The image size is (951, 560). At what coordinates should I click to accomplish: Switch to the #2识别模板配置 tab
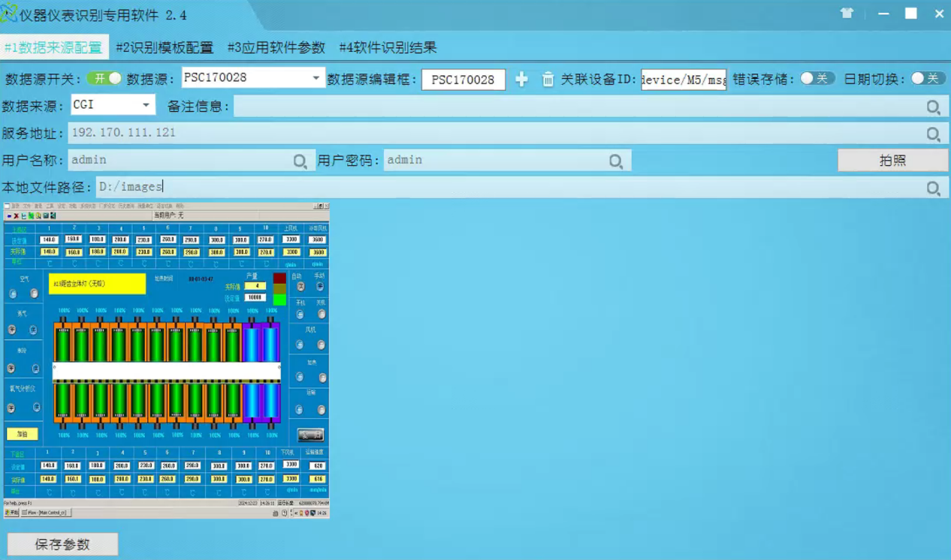[x=165, y=47]
